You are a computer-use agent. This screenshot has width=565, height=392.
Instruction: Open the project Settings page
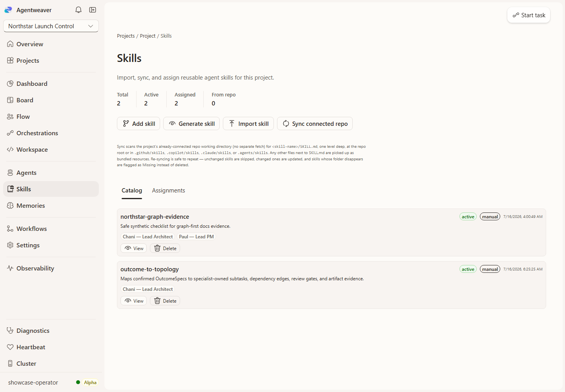(x=51, y=245)
